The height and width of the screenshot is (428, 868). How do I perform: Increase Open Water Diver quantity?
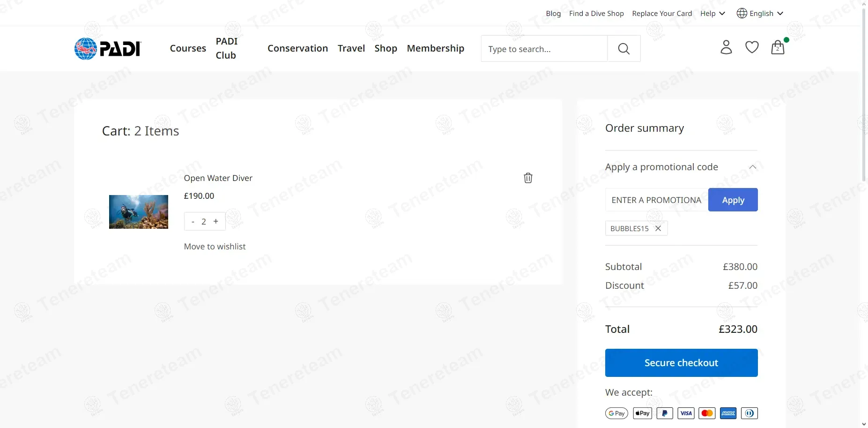[216, 221]
